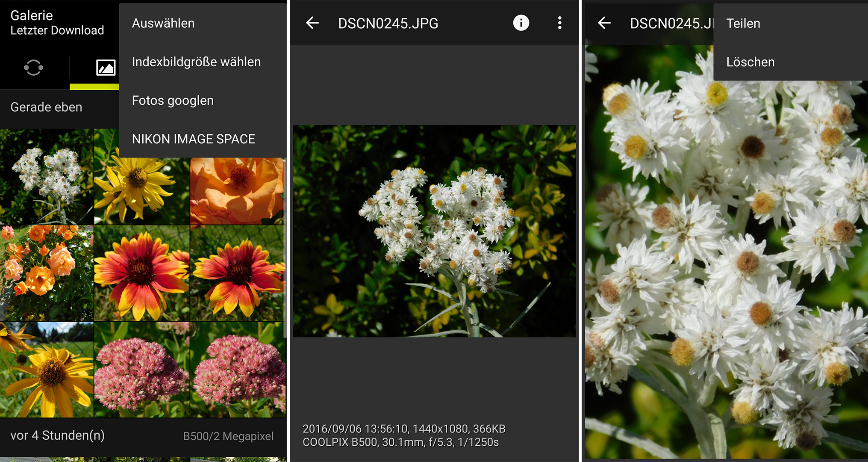Go back from the middle photo view
The width and height of the screenshot is (868, 462).
(x=312, y=23)
